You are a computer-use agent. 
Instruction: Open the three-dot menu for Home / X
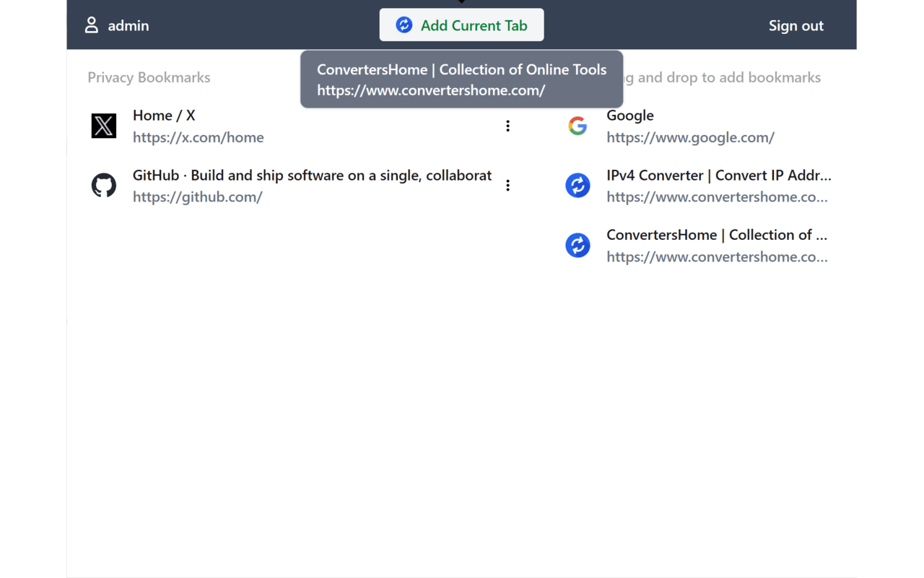click(x=507, y=125)
